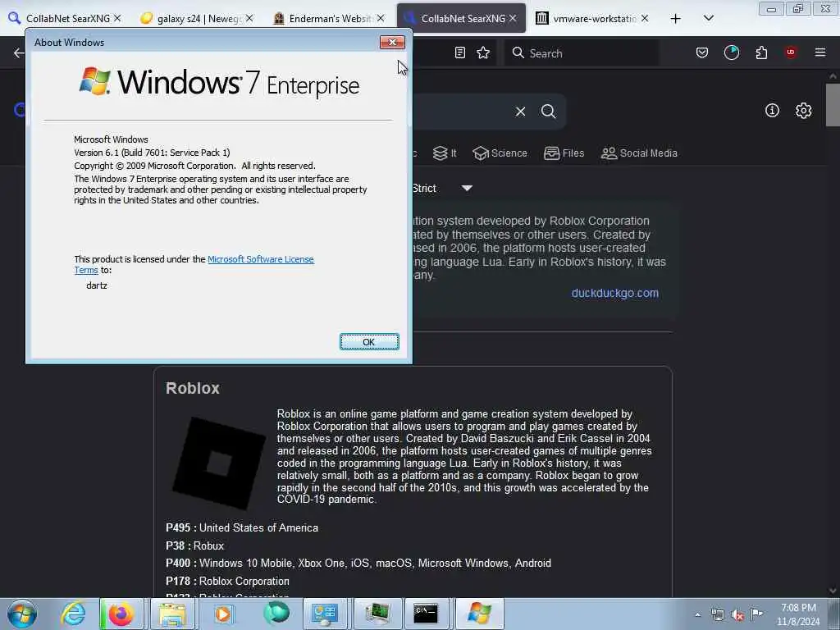This screenshot has height=630, width=840.
Task: Open SearXNG preferences gear icon
Action: point(803,111)
